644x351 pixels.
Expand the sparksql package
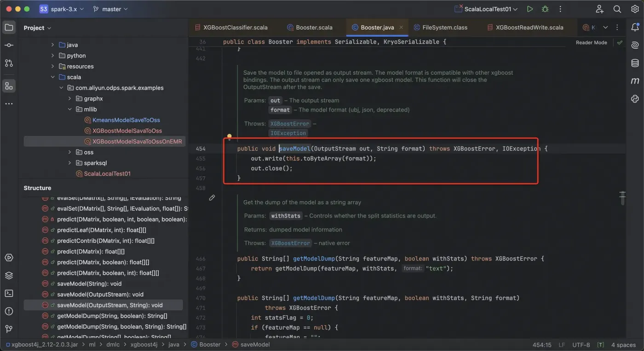pos(70,163)
